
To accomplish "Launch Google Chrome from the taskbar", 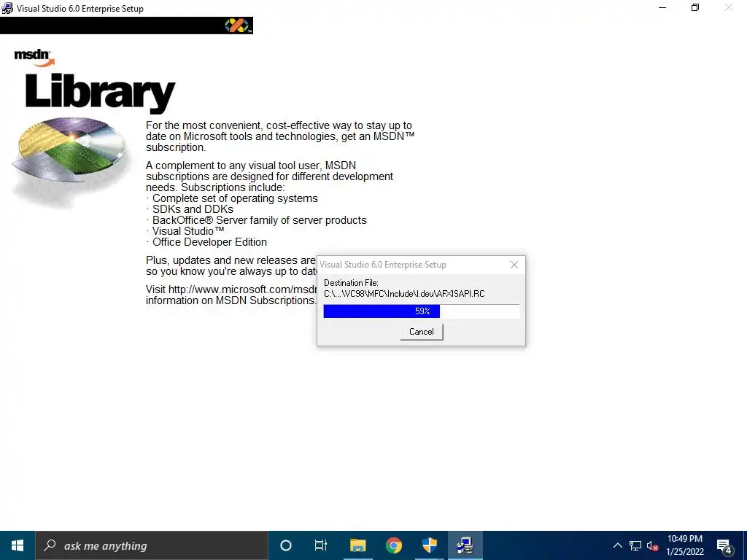I will [x=393, y=545].
